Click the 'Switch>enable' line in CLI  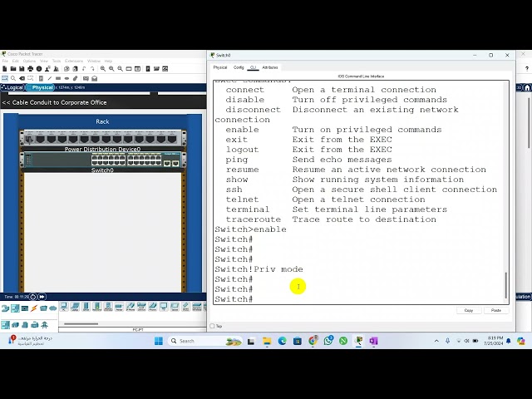[250, 229]
